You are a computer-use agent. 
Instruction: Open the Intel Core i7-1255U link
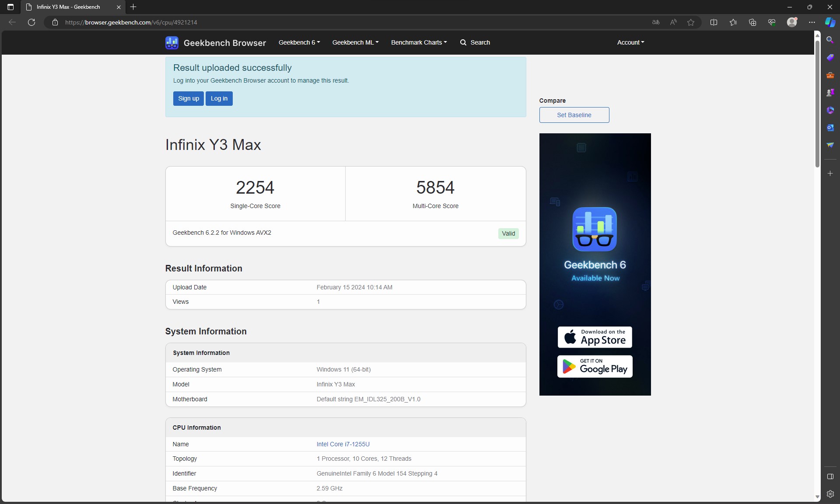point(343,444)
